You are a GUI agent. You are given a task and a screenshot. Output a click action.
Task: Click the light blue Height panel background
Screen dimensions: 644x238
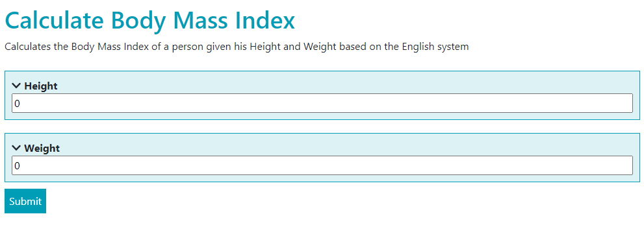[x=322, y=95]
